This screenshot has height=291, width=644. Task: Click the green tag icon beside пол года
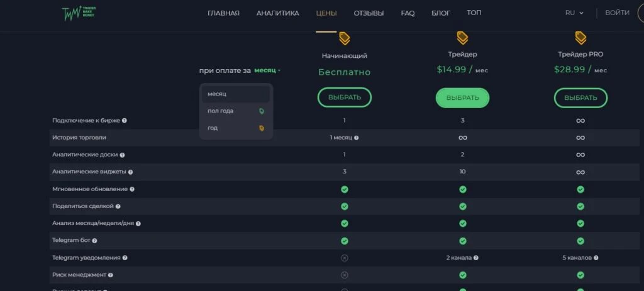point(262,111)
